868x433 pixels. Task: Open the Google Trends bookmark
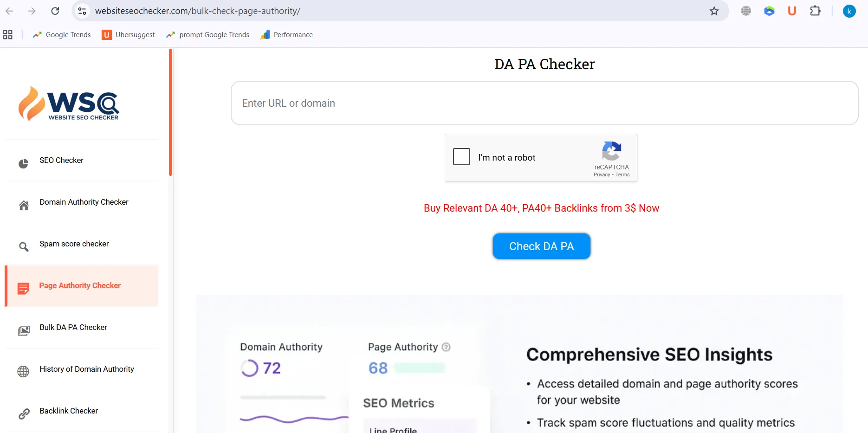click(62, 35)
